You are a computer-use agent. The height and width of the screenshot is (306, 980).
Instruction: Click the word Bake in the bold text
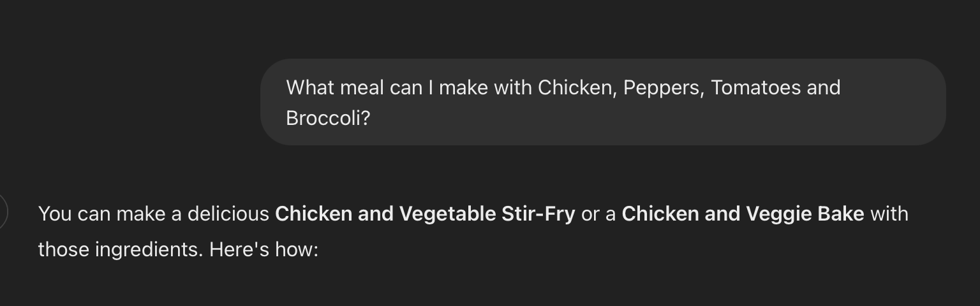pos(841,214)
